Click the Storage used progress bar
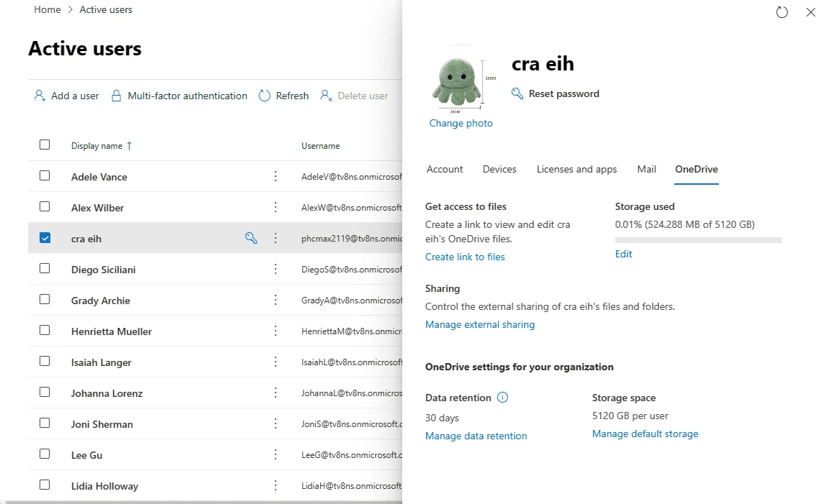This screenshot has height=504, width=821. pos(699,240)
